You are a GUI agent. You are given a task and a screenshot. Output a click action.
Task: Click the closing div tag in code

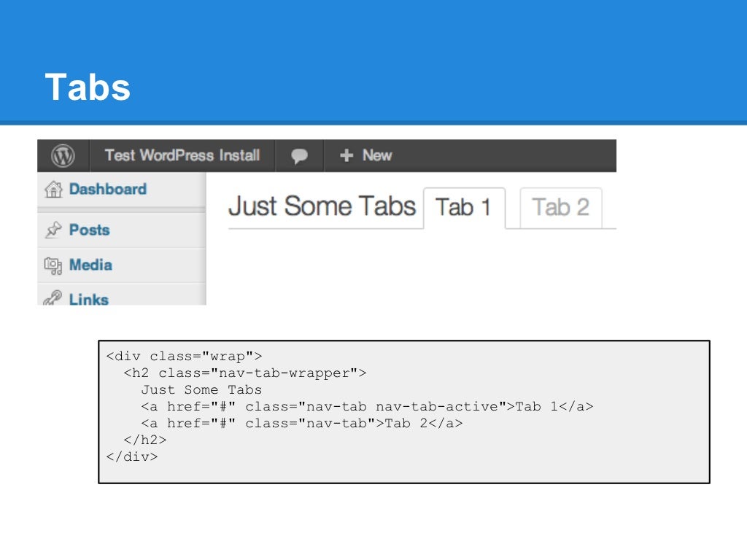coord(132,456)
